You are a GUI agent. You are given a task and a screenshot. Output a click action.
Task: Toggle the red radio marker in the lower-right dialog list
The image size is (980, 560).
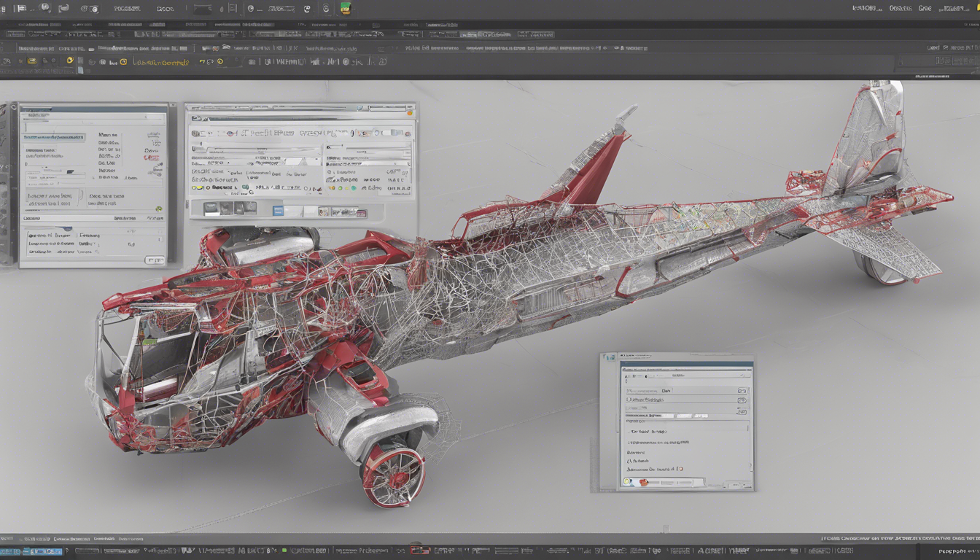(x=680, y=470)
